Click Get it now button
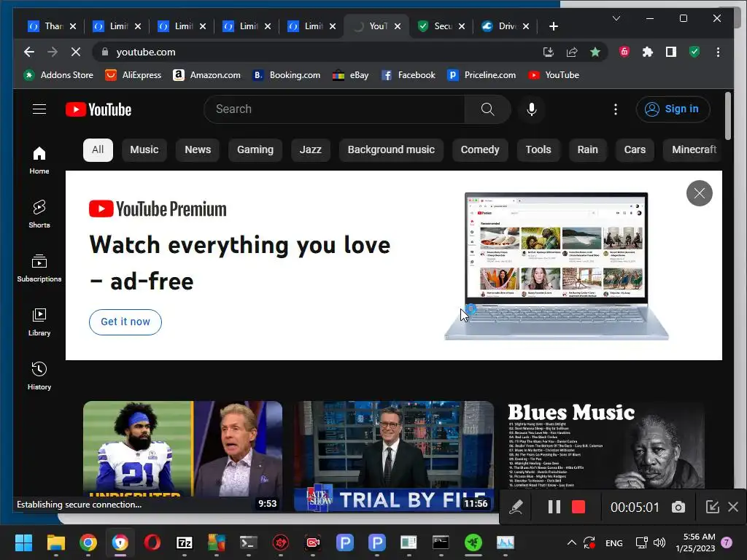The height and width of the screenshot is (560, 747). click(125, 322)
